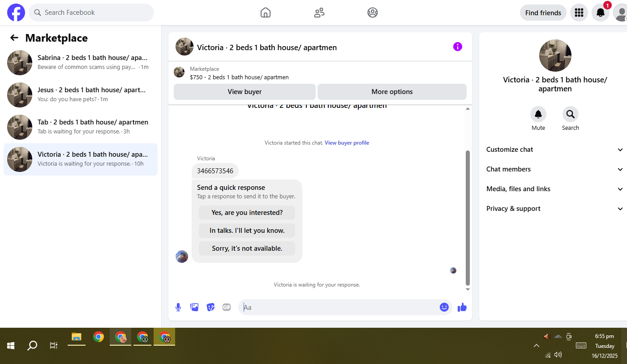The image size is (627, 364).
Task: Send quick reply "Yes, are you interested?"
Action: coord(247,213)
